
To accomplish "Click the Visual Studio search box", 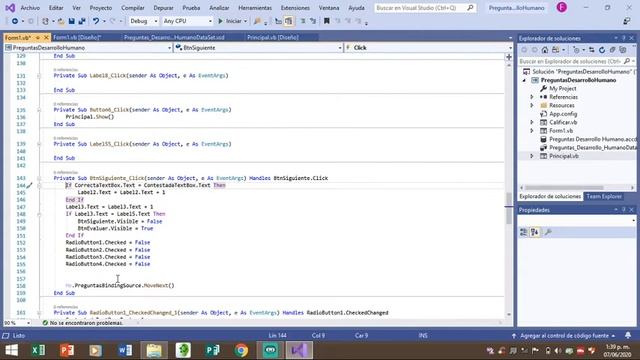I will click(424, 8).
